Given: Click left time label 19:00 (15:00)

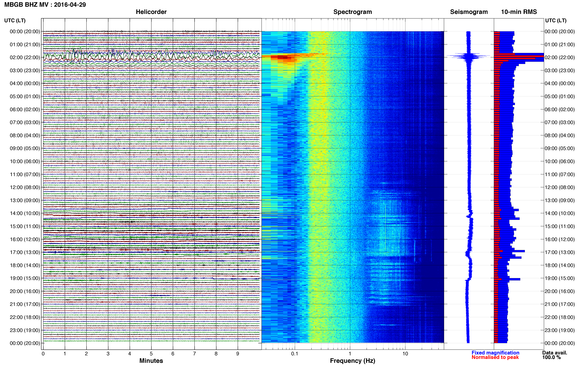Looking at the screenshot, I should pyautogui.click(x=25, y=278).
